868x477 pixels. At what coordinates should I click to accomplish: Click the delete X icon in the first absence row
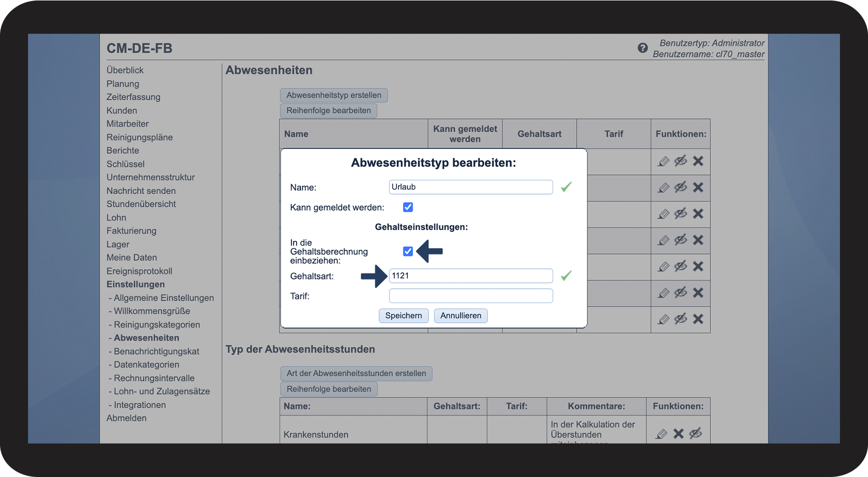tap(698, 161)
